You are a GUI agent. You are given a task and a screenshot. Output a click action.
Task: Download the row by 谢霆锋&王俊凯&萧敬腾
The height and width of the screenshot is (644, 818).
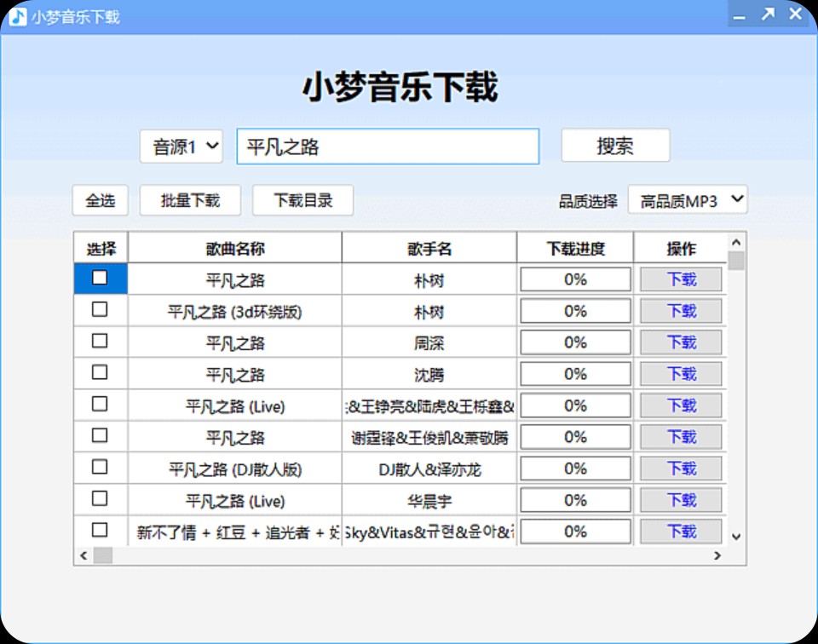[682, 437]
